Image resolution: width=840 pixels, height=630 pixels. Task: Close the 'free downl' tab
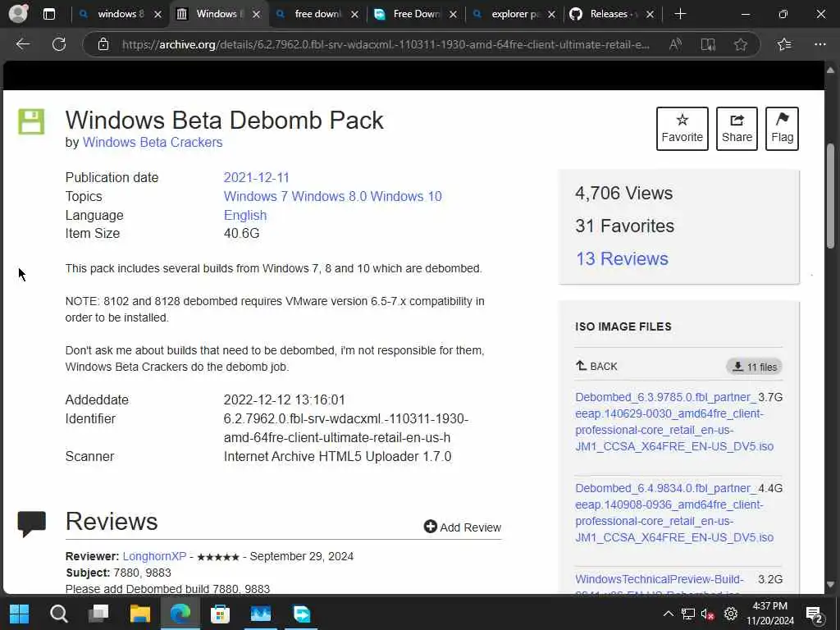point(354,15)
